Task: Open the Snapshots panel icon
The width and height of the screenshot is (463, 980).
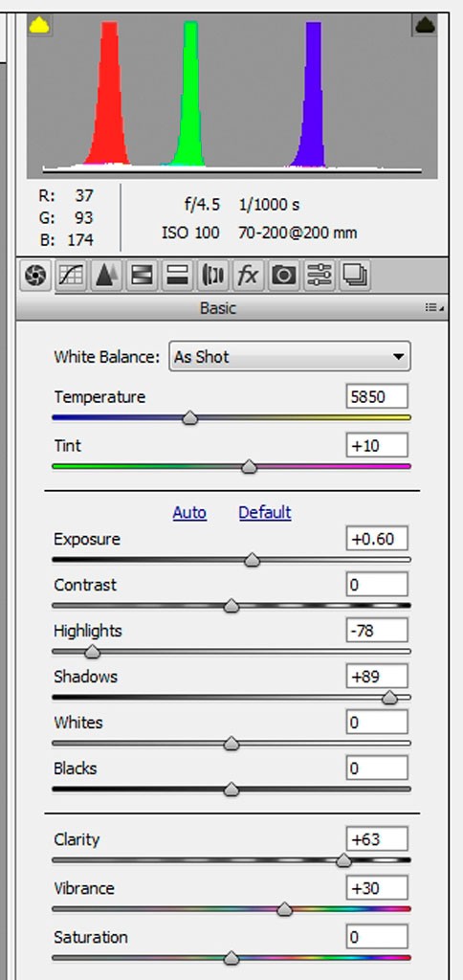Action: click(355, 276)
